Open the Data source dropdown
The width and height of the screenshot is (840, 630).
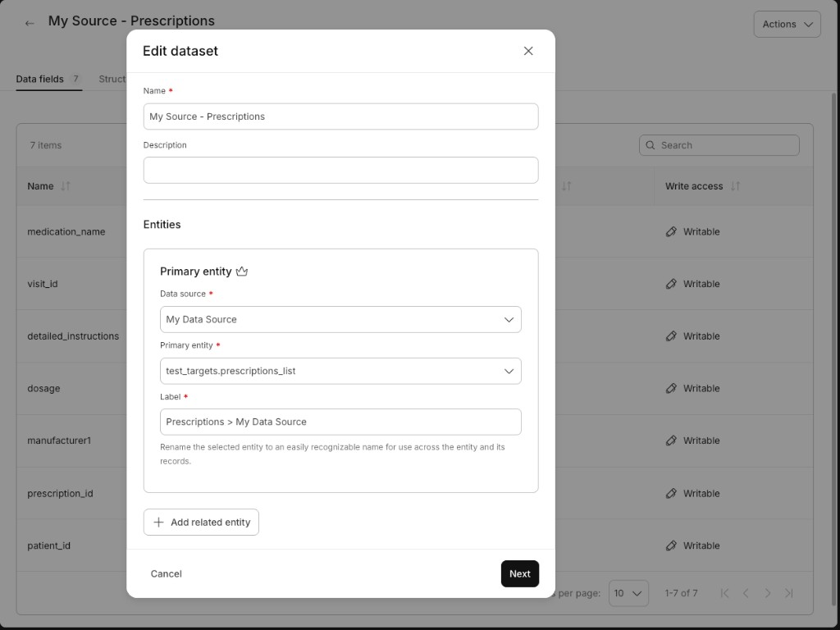pos(340,319)
